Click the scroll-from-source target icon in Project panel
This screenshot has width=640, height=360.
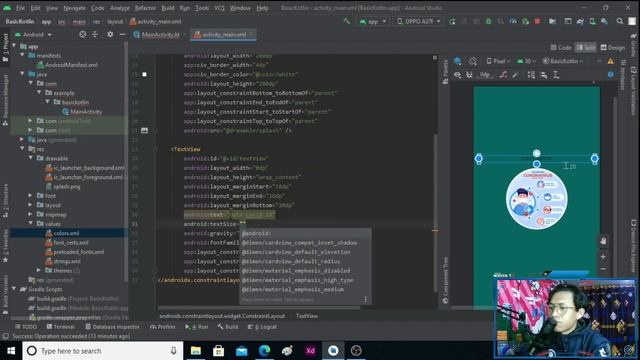(x=82, y=35)
